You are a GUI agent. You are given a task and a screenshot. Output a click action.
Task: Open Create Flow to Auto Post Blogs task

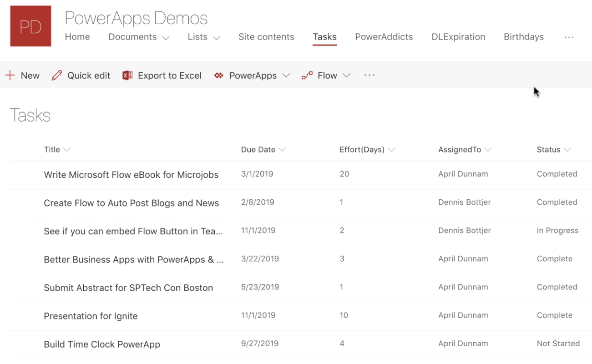click(x=132, y=203)
